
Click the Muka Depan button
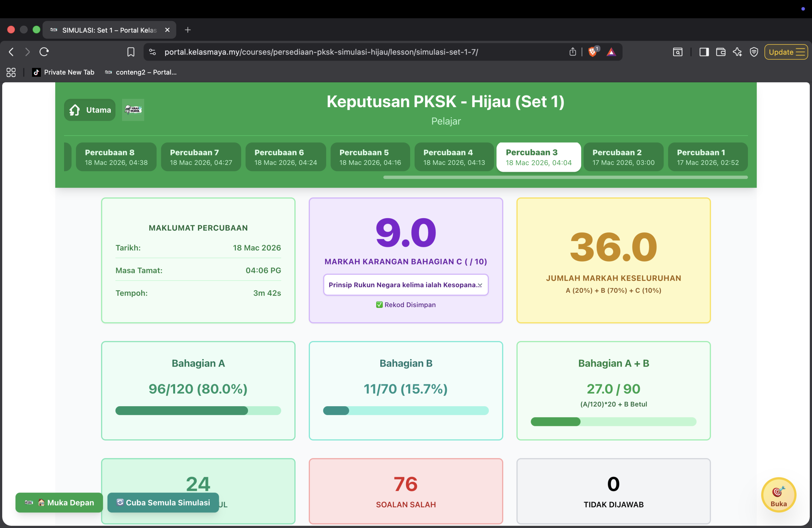(59, 502)
